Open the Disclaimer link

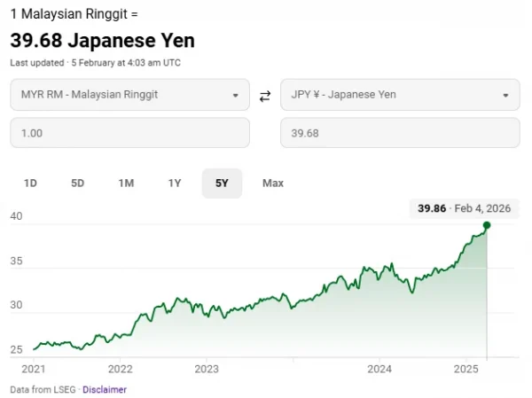pos(106,389)
